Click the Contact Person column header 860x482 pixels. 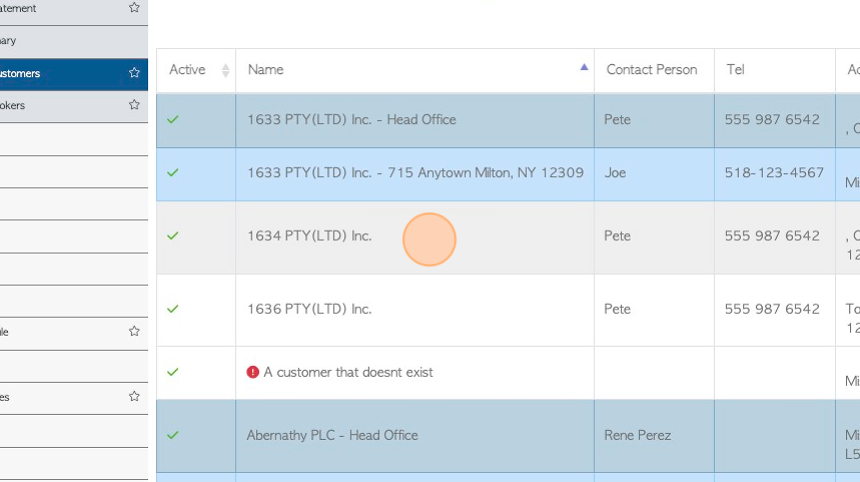click(x=652, y=70)
